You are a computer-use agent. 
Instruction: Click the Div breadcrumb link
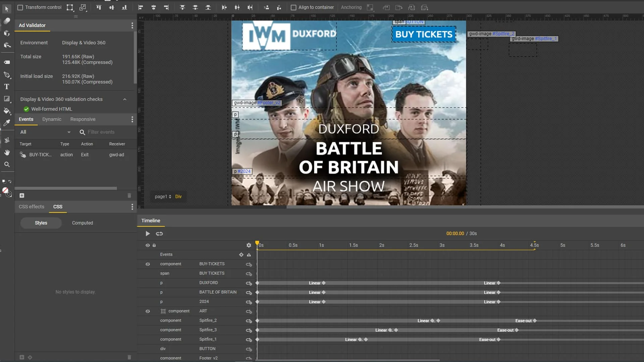(x=178, y=196)
